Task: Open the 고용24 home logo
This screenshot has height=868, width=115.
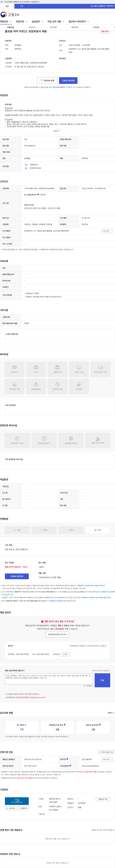Action: coord(9,14)
